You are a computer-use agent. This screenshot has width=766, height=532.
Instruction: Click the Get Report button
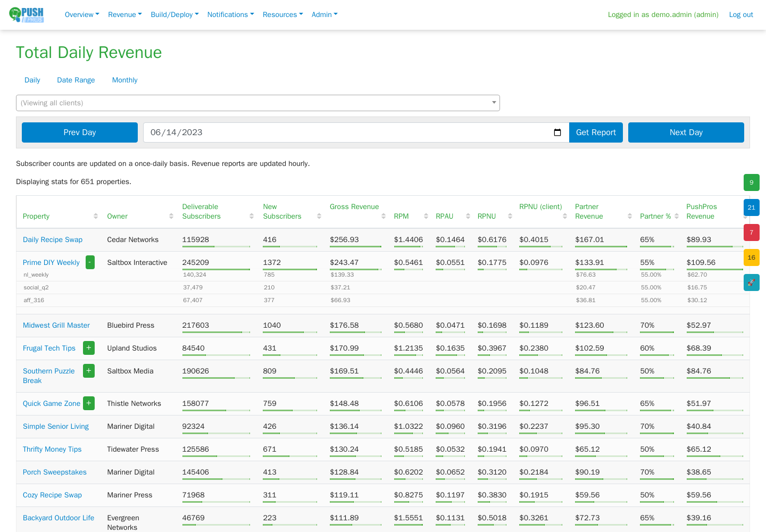coord(596,132)
